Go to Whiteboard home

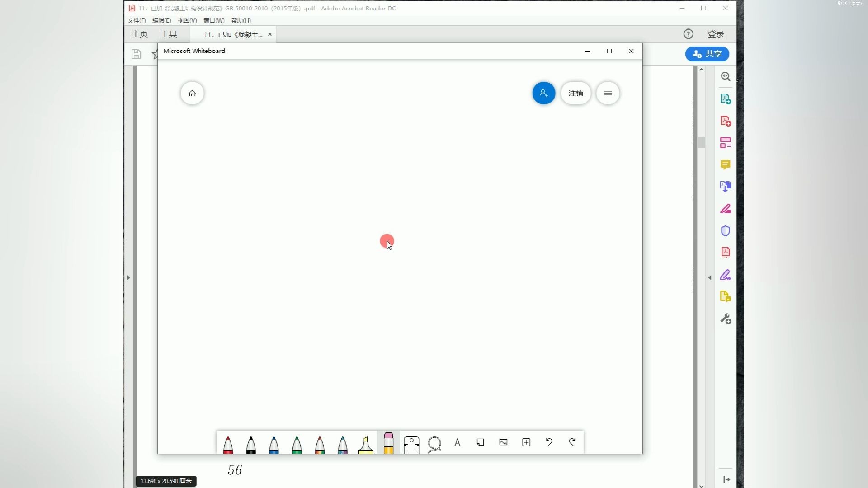[192, 93]
